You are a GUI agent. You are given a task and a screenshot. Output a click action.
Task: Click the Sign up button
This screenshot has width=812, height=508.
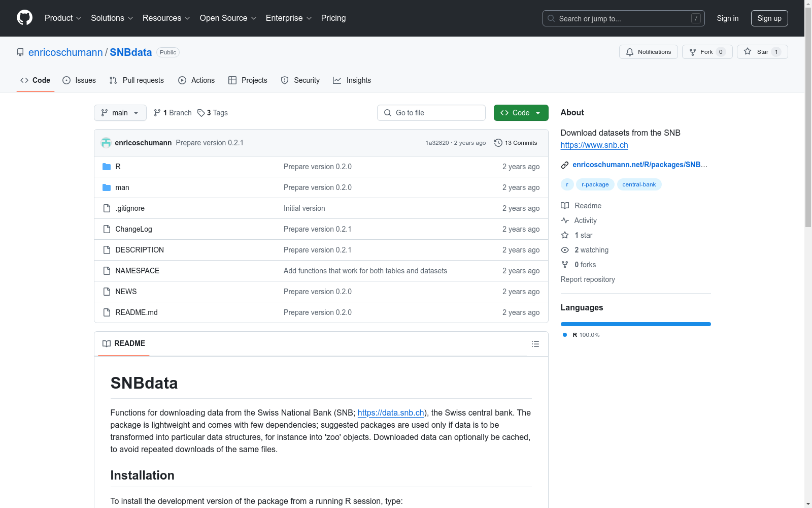pyautogui.click(x=769, y=18)
